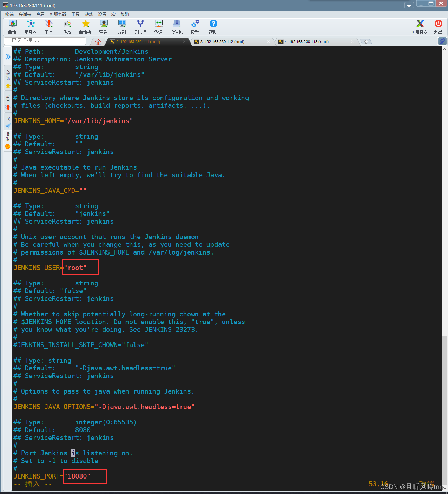Image resolution: width=448 pixels, height=494 pixels.
Task: Open the 游戏 menu in menu bar
Action: coord(89,14)
